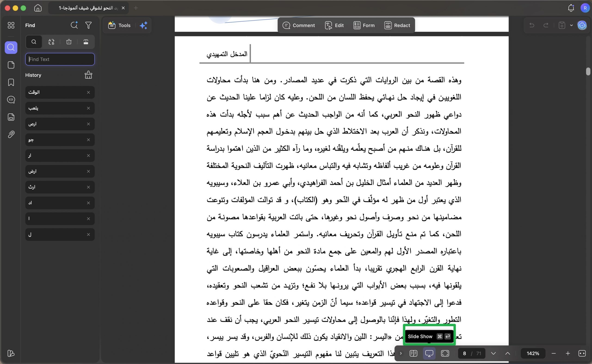592x364 pixels.
Task: Click the Undo arrow icon
Action: 532,25
